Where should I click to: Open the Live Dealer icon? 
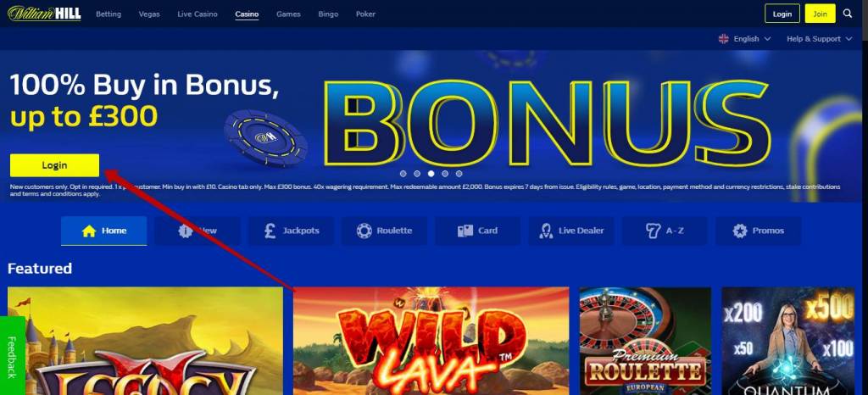(x=546, y=231)
